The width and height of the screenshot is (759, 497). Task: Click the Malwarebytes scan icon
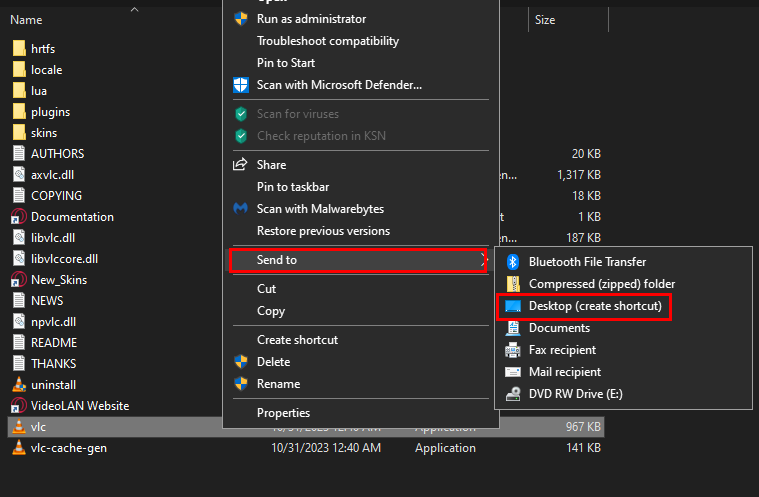(240, 209)
